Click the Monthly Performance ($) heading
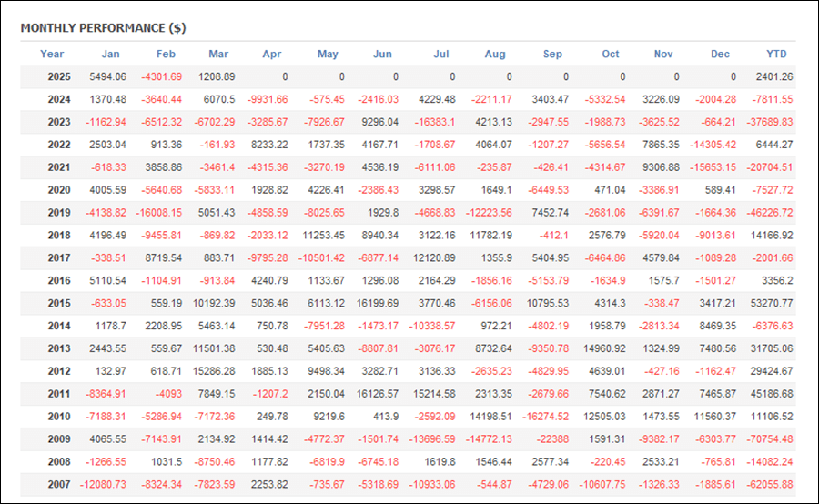This screenshot has width=819, height=504. (x=104, y=28)
